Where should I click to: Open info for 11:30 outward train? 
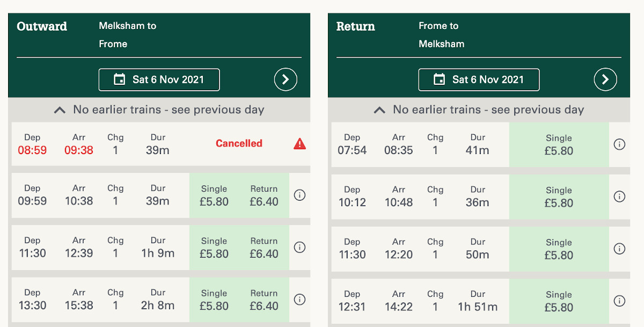[x=300, y=248]
